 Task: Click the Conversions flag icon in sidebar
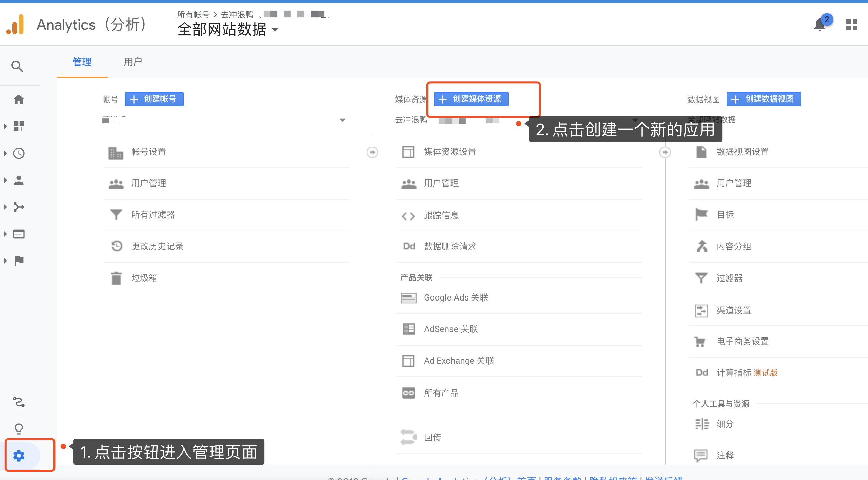coord(19,261)
